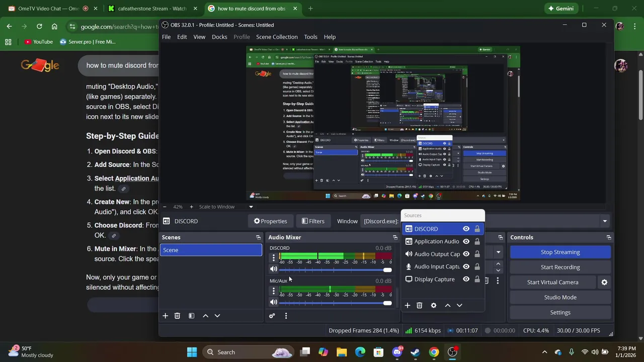Viewport: 644px width, 362px height.
Task: Reload the page in Chrome
Action: [39, 26]
